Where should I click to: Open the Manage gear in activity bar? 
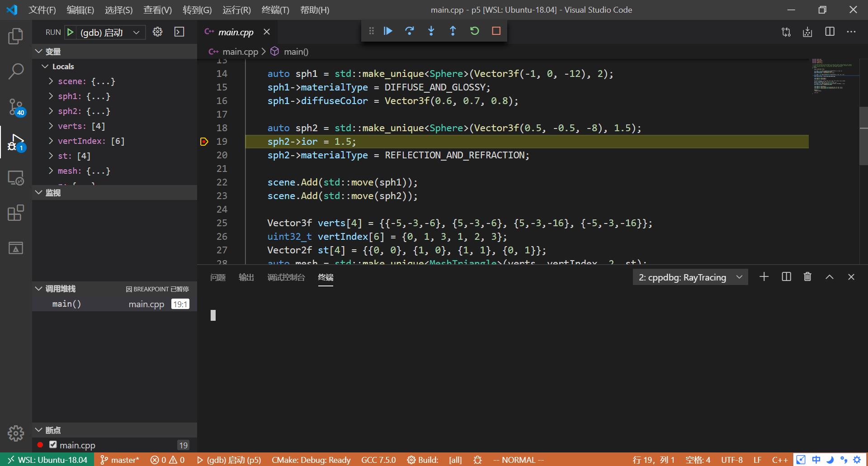coord(16,433)
